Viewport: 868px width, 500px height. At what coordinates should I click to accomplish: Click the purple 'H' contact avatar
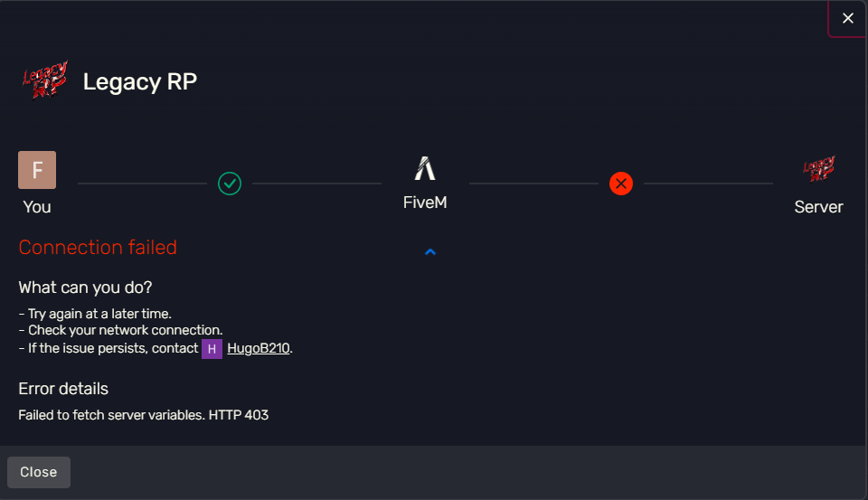click(212, 348)
